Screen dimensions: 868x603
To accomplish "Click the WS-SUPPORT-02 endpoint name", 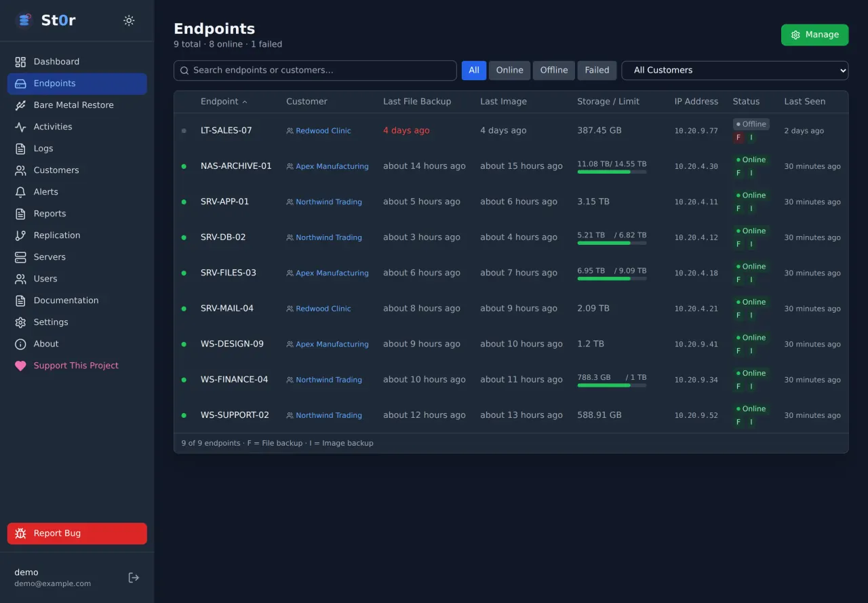I will click(235, 415).
